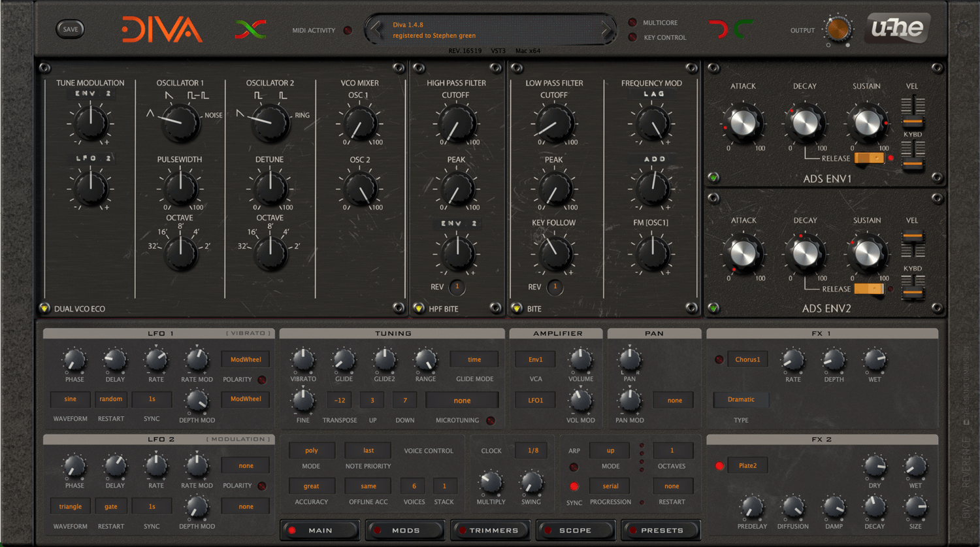
Task: Toggle LFO 1 Polarity LED
Action: click(x=262, y=379)
